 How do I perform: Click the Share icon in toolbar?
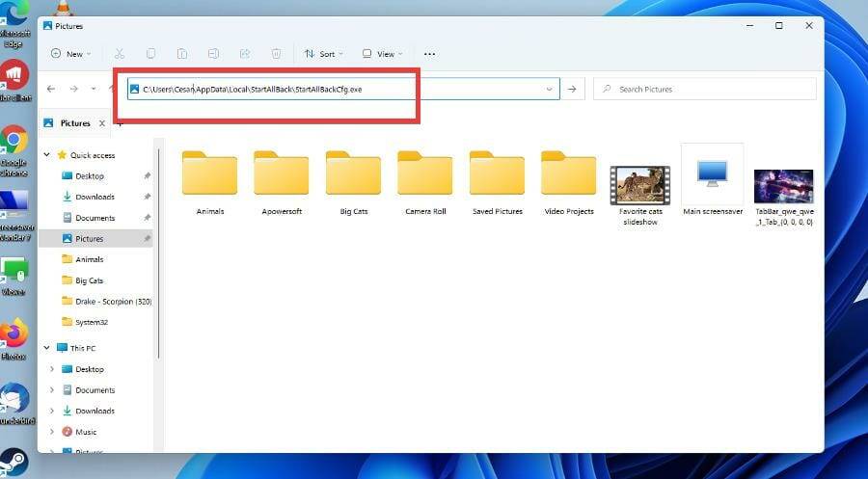click(x=245, y=54)
